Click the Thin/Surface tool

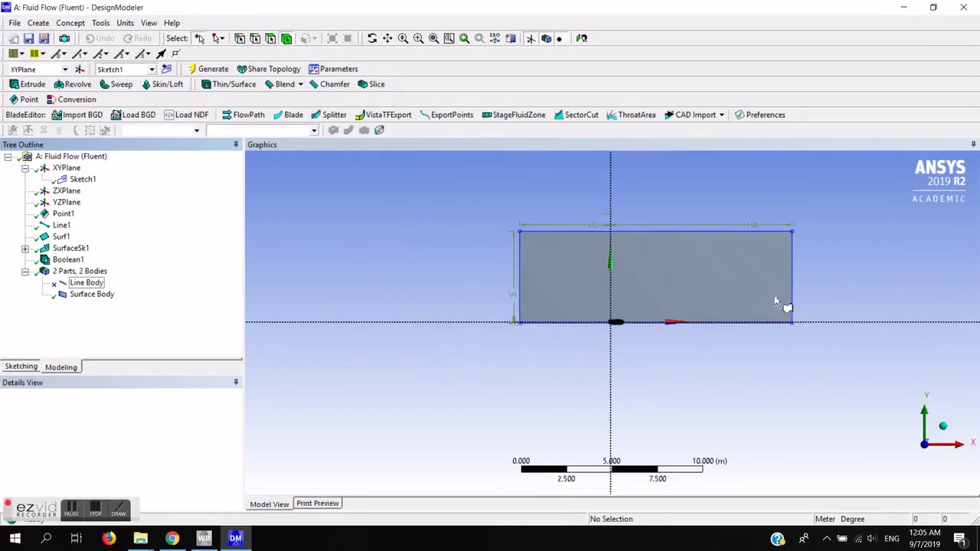(x=228, y=84)
